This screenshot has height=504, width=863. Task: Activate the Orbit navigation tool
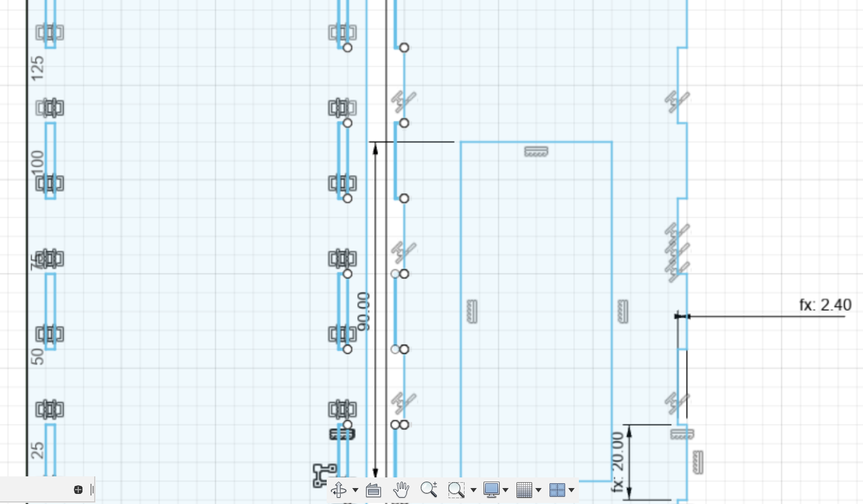[338, 489]
